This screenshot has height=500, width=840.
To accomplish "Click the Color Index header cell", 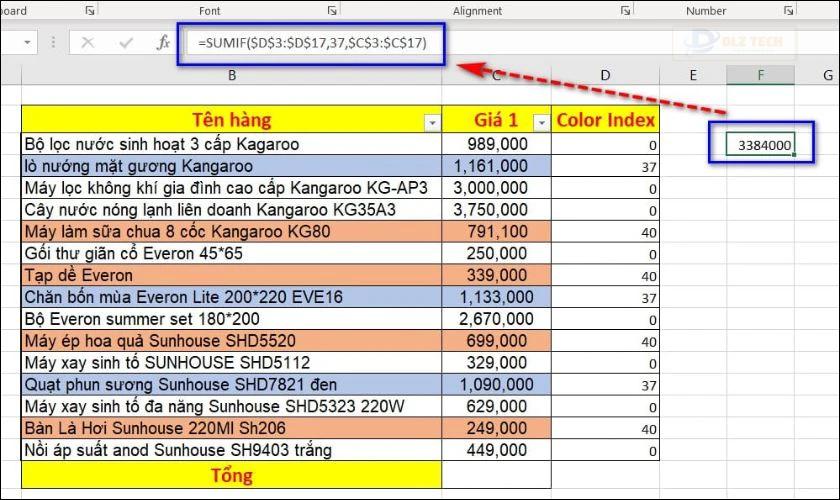I will pyautogui.click(x=605, y=120).
